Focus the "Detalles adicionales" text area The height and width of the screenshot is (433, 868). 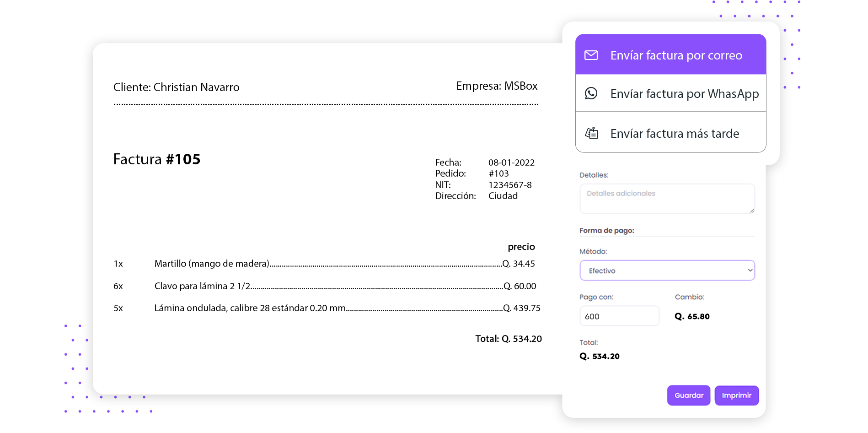666,198
